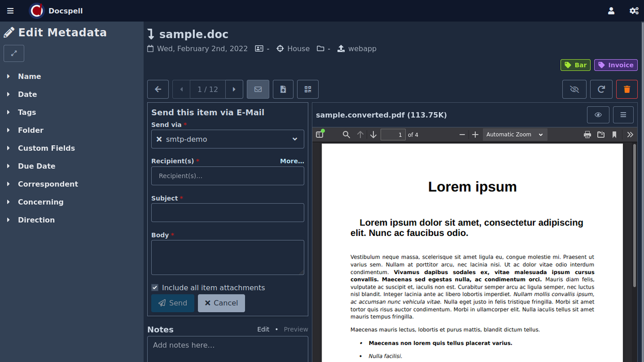
Task: Click the PDF viewer print icon
Action: [588, 135]
